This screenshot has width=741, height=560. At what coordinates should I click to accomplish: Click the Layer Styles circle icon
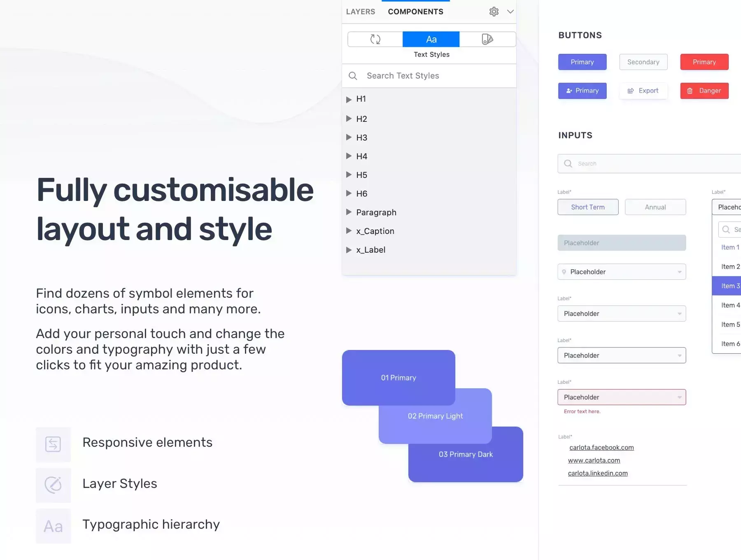[53, 485]
